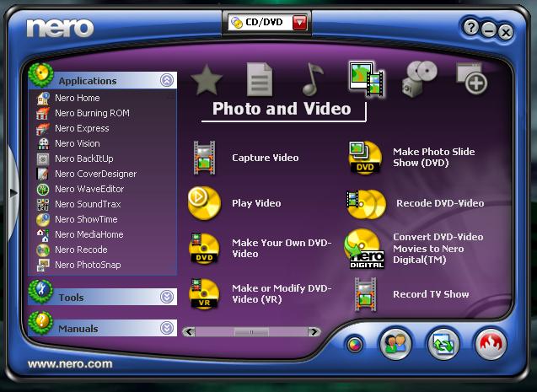
Task: Click the red Nero flame button
Action: click(x=491, y=344)
